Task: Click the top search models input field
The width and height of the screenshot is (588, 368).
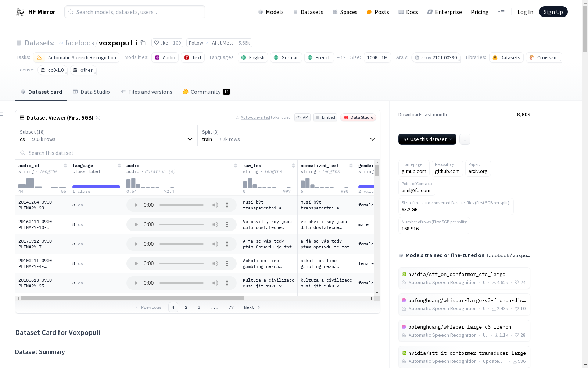Action: point(135,12)
